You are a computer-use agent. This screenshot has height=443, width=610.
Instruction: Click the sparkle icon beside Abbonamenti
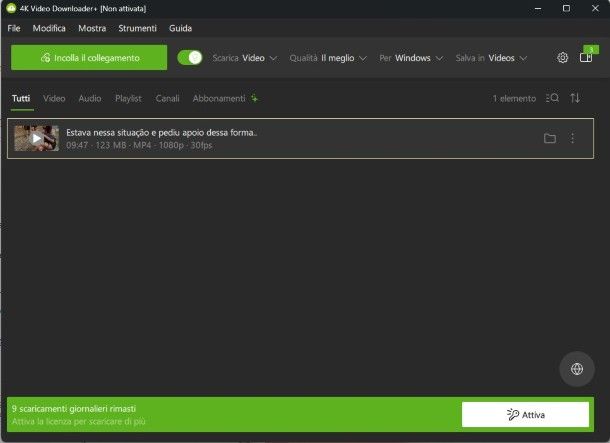point(254,98)
